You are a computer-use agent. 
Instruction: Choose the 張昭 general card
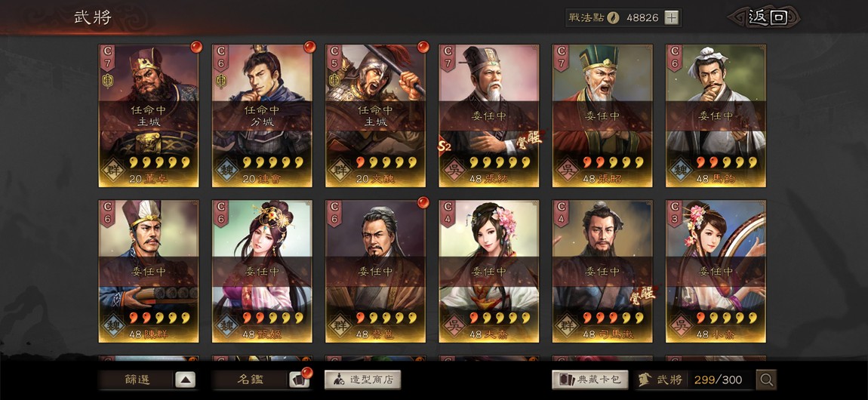[x=602, y=115]
